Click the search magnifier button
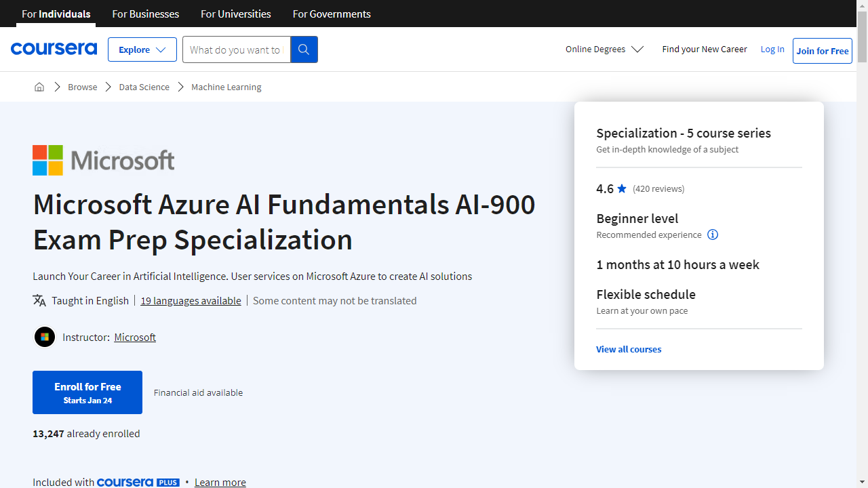 [304, 49]
